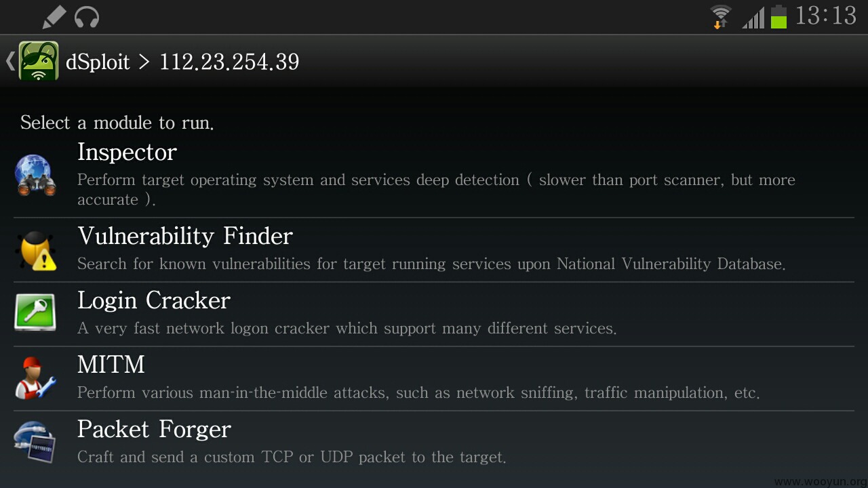Go back using the left chevron arrow

click(9, 61)
